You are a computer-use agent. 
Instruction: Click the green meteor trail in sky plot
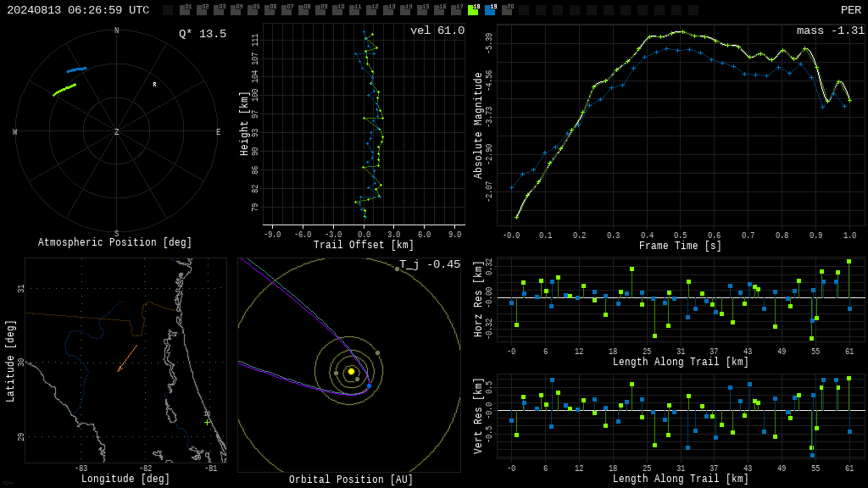64,90
